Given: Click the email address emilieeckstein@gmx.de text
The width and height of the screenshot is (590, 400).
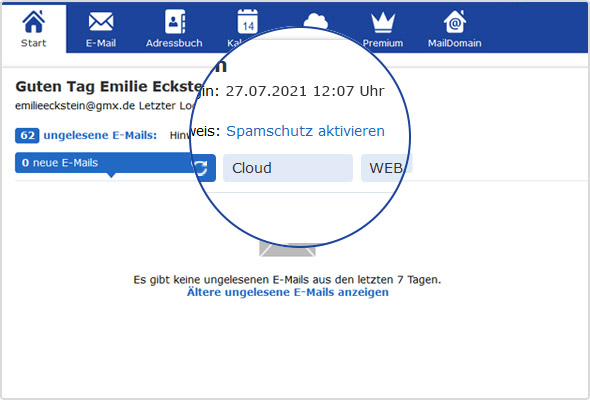Looking at the screenshot, I should 75,106.
